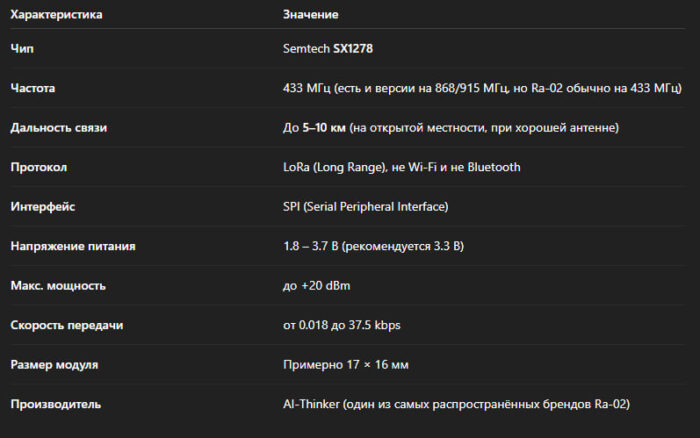Click the 433 МГц frequency description
This screenshot has height=438, width=700.
(x=481, y=88)
